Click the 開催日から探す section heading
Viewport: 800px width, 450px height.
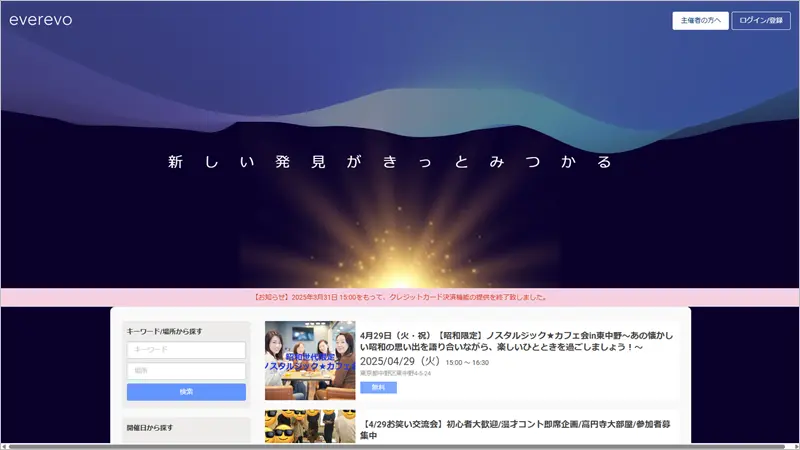point(150,427)
